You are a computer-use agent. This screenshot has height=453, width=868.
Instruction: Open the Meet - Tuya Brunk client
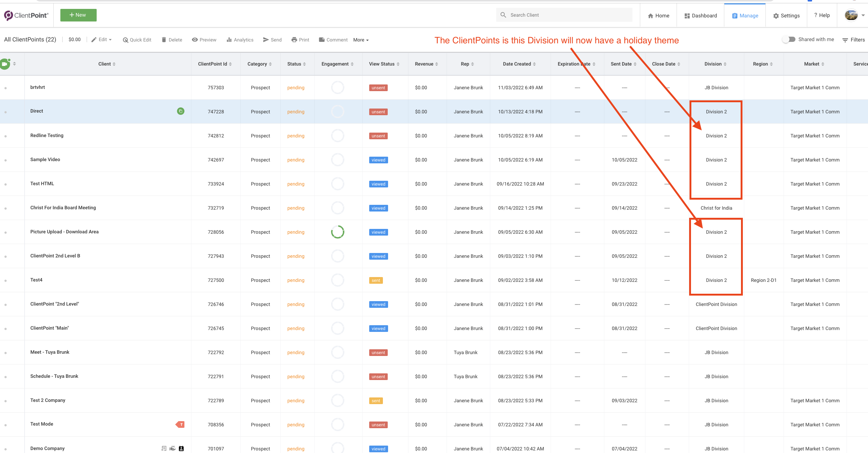[x=50, y=352]
